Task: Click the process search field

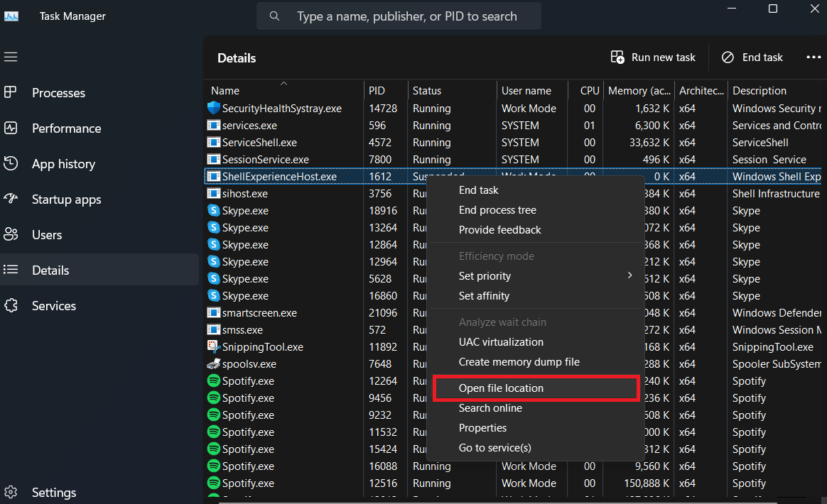Action: coord(399,16)
